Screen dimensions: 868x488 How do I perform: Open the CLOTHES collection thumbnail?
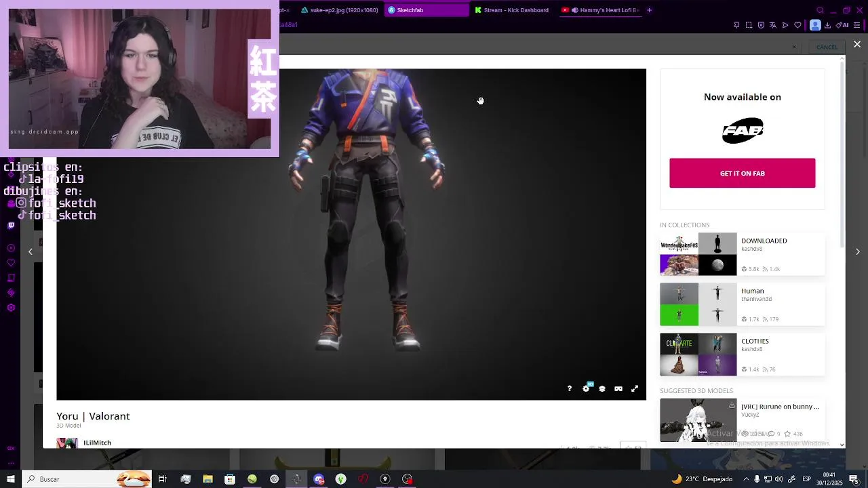[x=698, y=354]
